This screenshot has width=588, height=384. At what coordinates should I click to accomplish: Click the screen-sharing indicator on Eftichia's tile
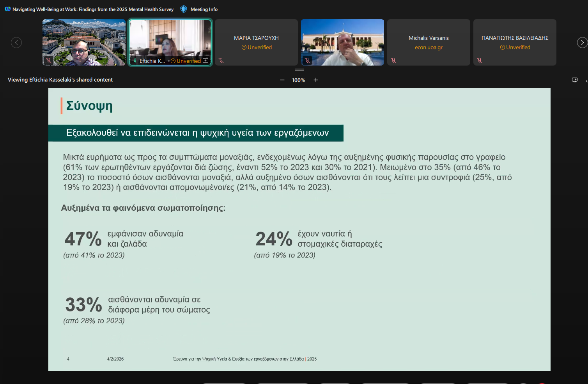point(205,60)
